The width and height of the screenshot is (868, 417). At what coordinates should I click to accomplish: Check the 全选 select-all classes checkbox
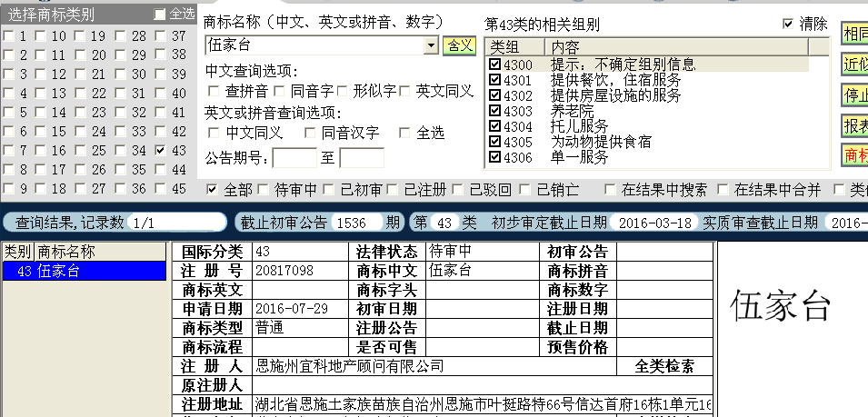click(x=159, y=15)
